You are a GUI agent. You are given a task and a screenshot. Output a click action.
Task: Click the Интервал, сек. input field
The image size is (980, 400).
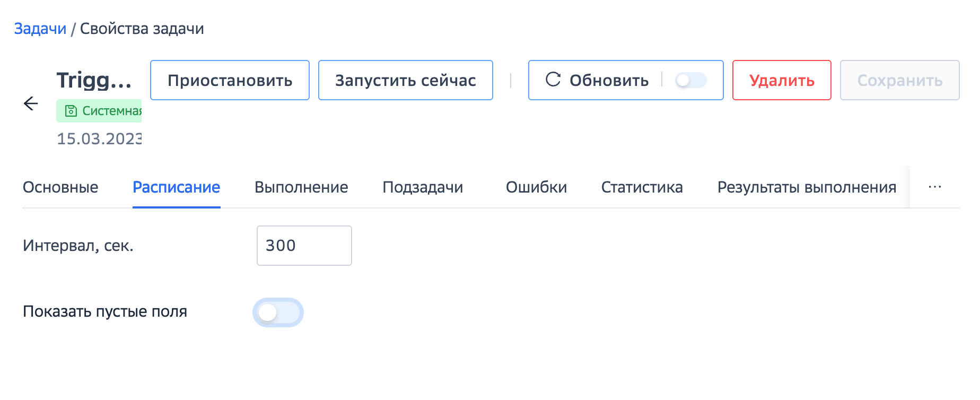click(304, 246)
